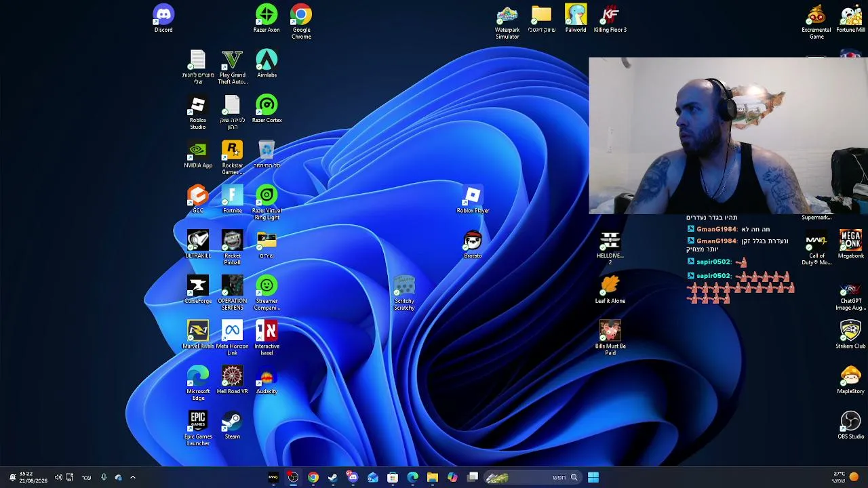
Task: Open the weather widget on the taskbar
Action: (845, 477)
